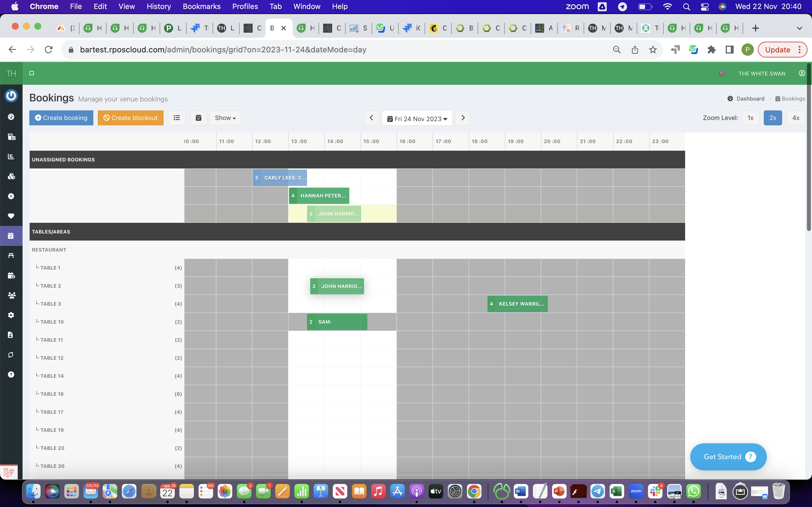This screenshot has height=507, width=812.
Task: Open Kelsey Warril booking on Table 3
Action: (517, 304)
